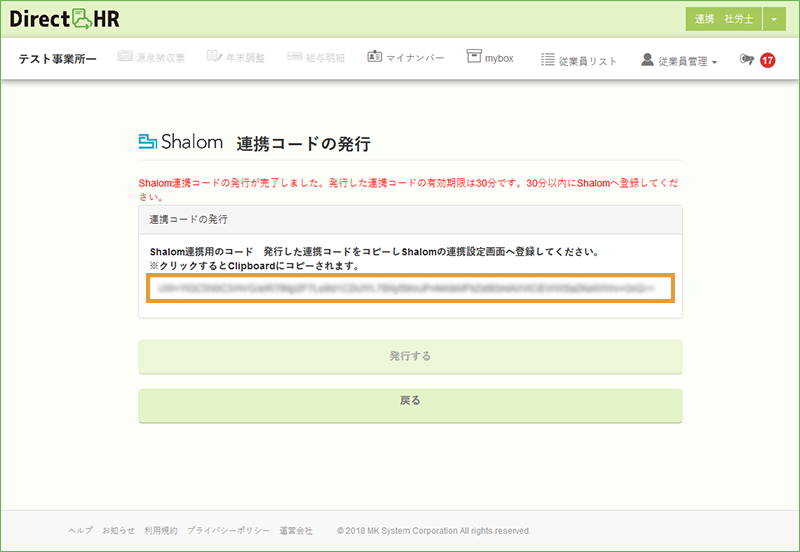Click the 連携コードの発行 panel header
Viewport: 800px width, 552px height.
(410, 220)
